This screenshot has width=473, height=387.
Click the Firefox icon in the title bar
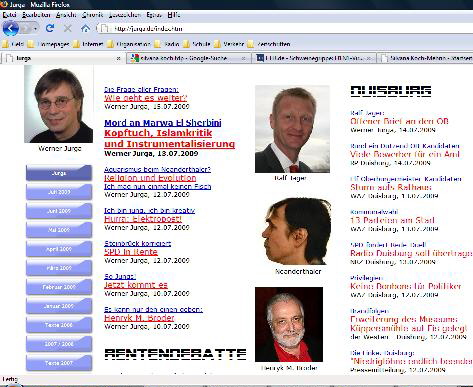[4, 4]
